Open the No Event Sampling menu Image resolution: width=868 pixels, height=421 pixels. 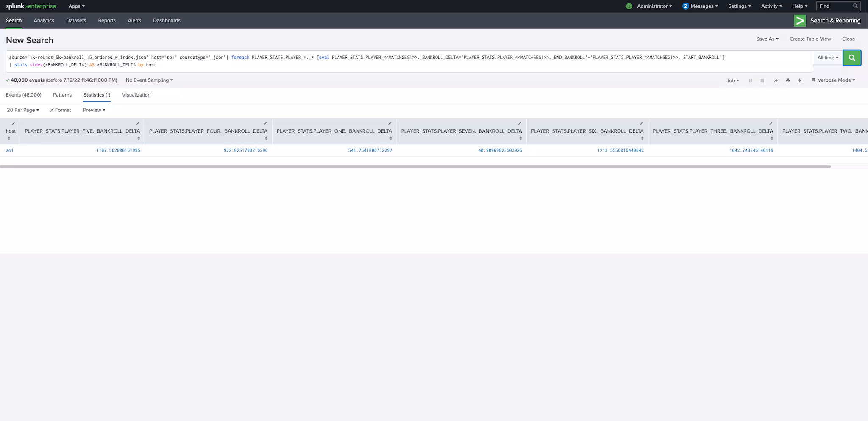click(x=149, y=80)
